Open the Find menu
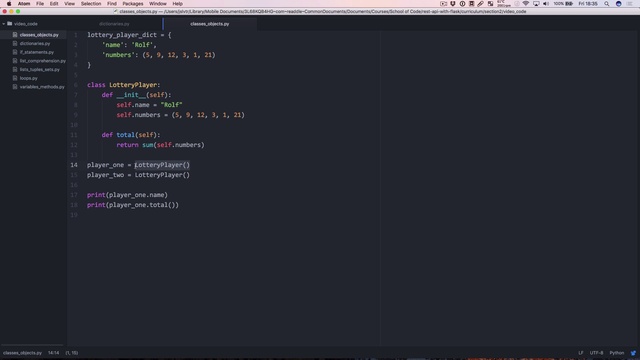 click(x=112, y=4)
